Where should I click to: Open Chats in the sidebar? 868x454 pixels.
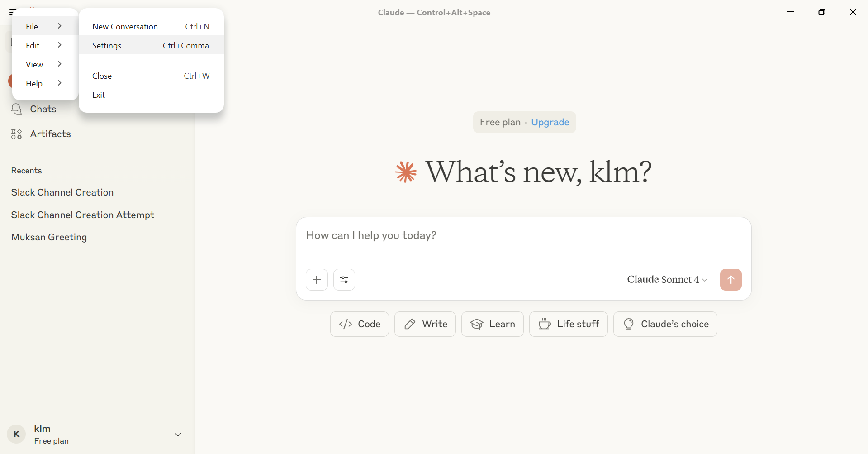(x=43, y=109)
